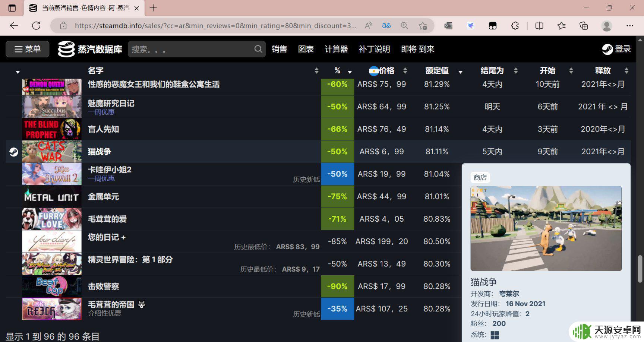Close the current SteamDB tab
644x342 pixels.
[x=136, y=8]
